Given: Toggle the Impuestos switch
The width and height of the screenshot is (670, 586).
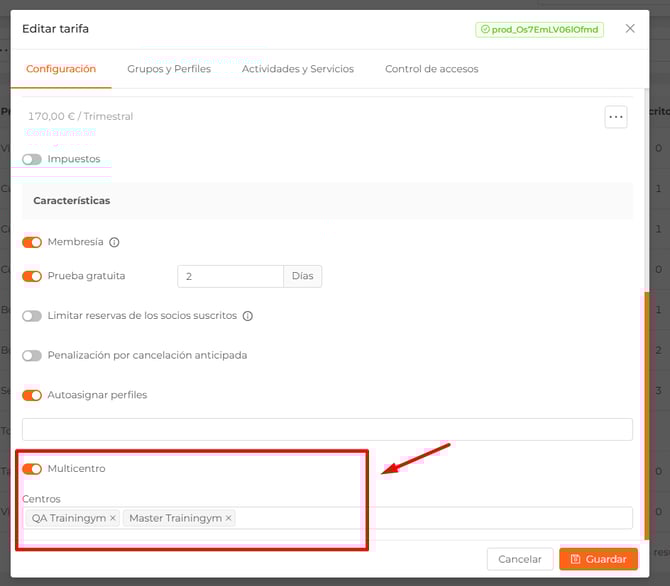Looking at the screenshot, I should pyautogui.click(x=32, y=159).
